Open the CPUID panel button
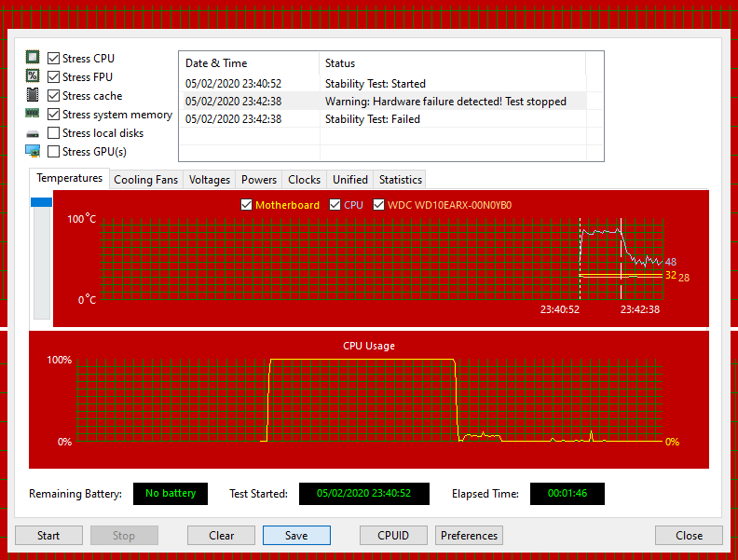The height and width of the screenshot is (560, 738). pos(393,536)
